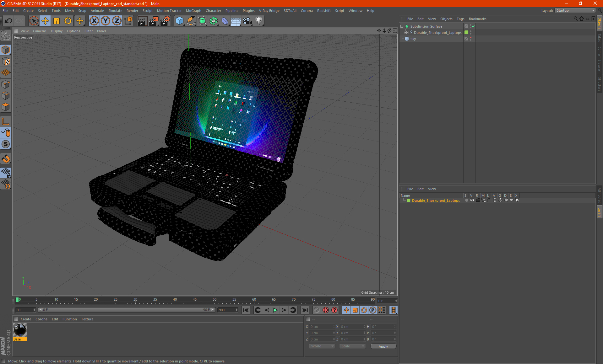
Task: Click Durable_Shockproof_Laptops green layer swatch
Action: coord(466,33)
